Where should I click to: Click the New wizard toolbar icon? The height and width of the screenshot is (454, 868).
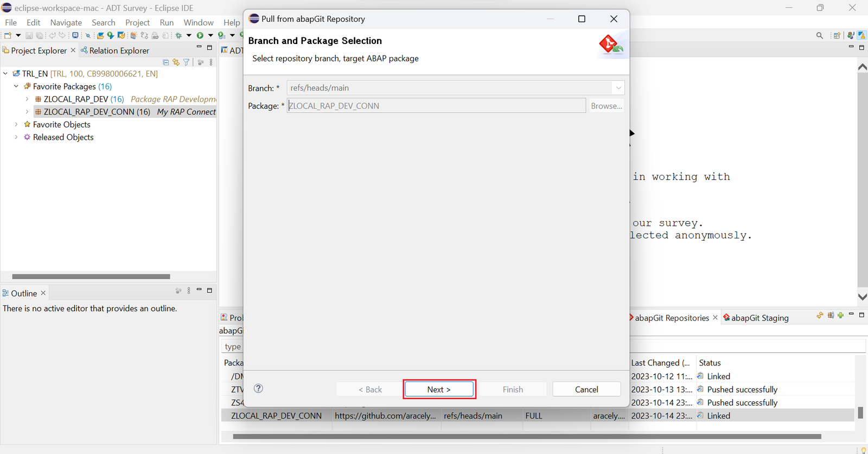(8, 35)
